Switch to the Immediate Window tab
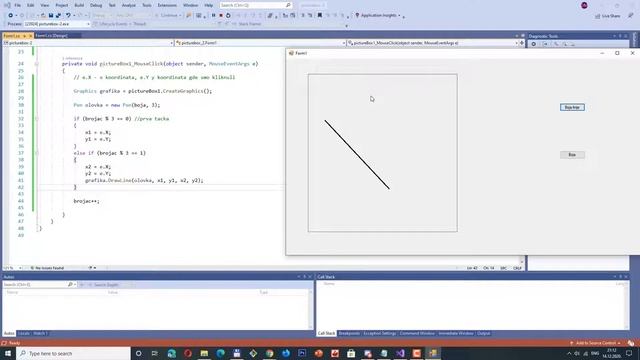 click(x=456, y=333)
